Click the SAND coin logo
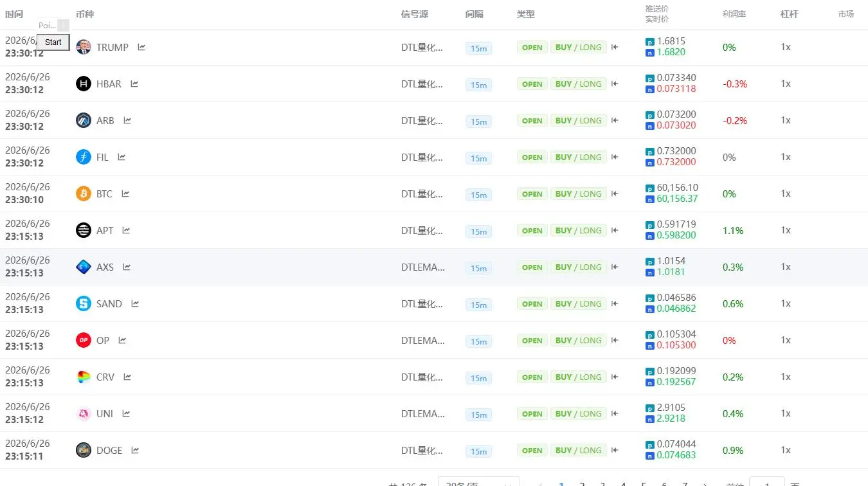The image size is (868, 486). 84,303
